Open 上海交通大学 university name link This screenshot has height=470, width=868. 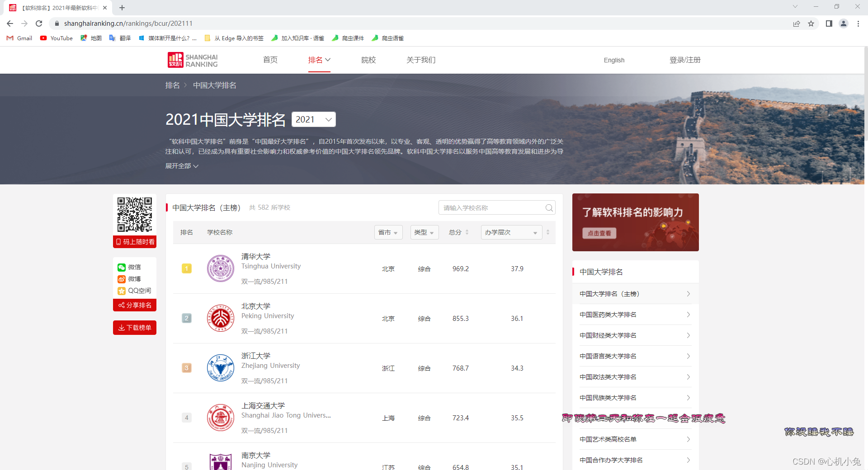pyautogui.click(x=263, y=405)
